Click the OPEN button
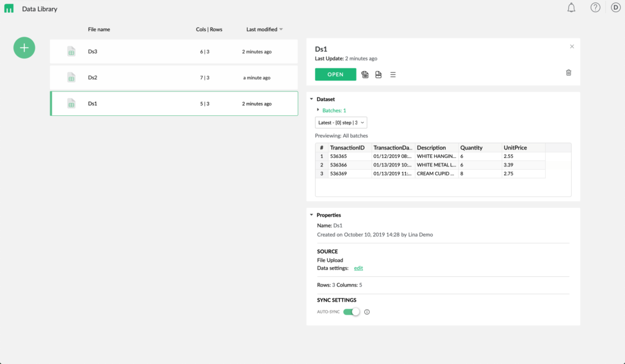 [335, 74]
